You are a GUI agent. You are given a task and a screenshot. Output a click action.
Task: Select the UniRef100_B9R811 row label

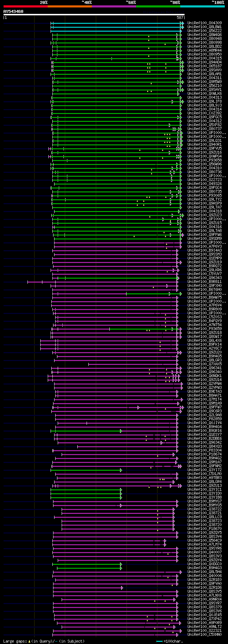point(204,282)
